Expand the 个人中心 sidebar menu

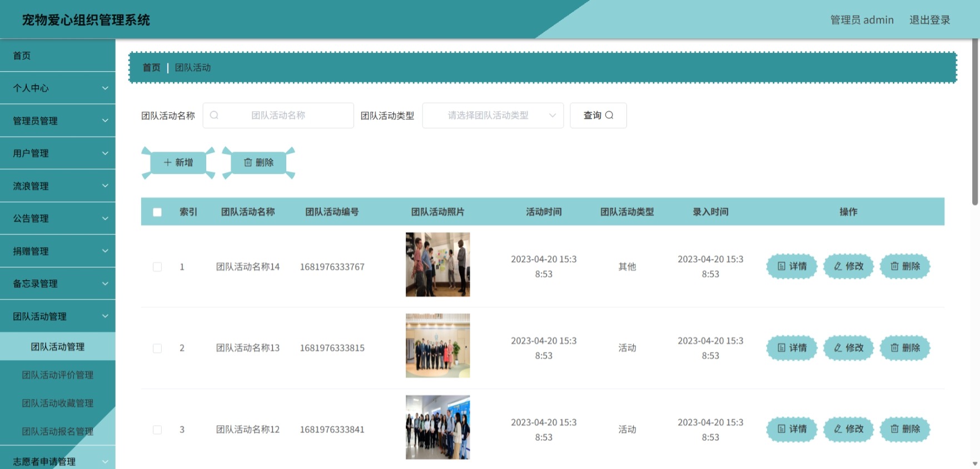click(58, 88)
